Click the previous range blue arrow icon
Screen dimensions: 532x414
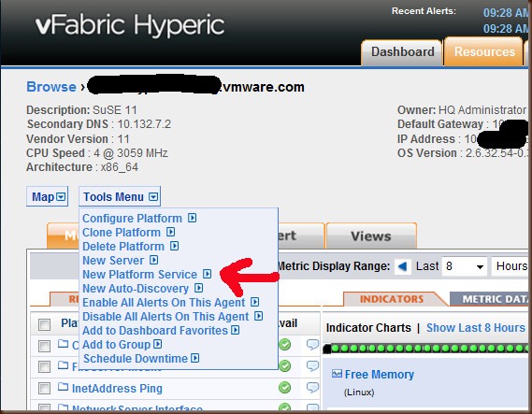(402, 266)
